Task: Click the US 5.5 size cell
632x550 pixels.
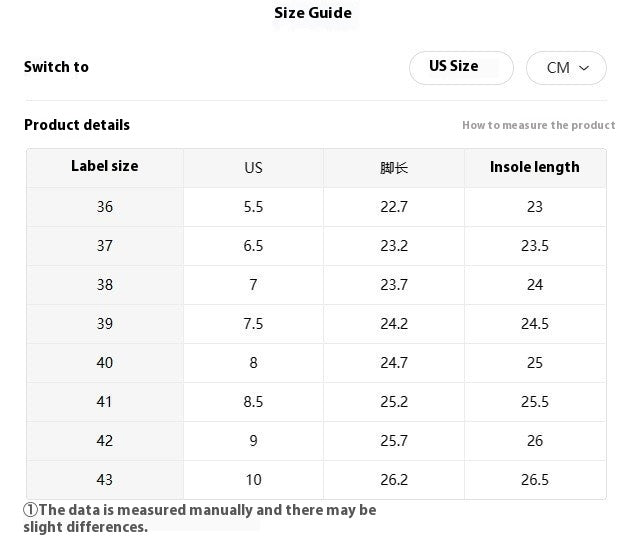Action: point(253,207)
